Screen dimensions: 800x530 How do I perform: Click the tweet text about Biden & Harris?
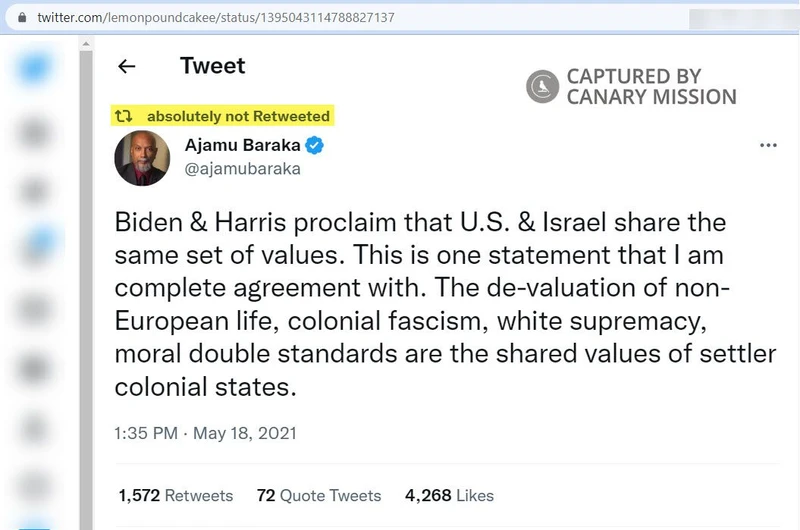point(420,302)
